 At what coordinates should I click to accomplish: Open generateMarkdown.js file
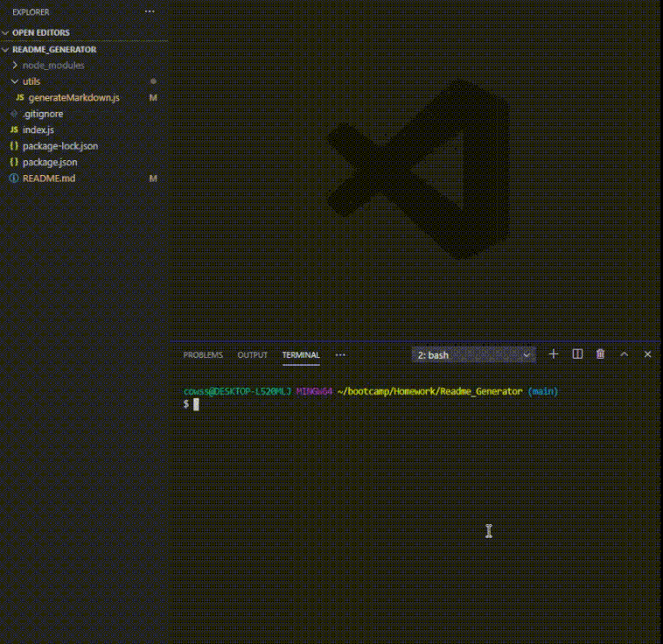click(74, 98)
